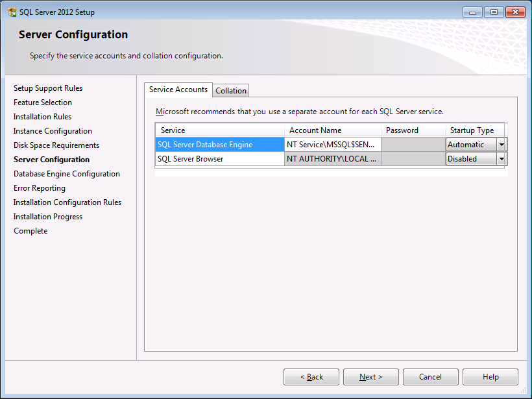Screen dimensions: 532x399
Task: Click the Back button
Action: [x=311, y=376]
